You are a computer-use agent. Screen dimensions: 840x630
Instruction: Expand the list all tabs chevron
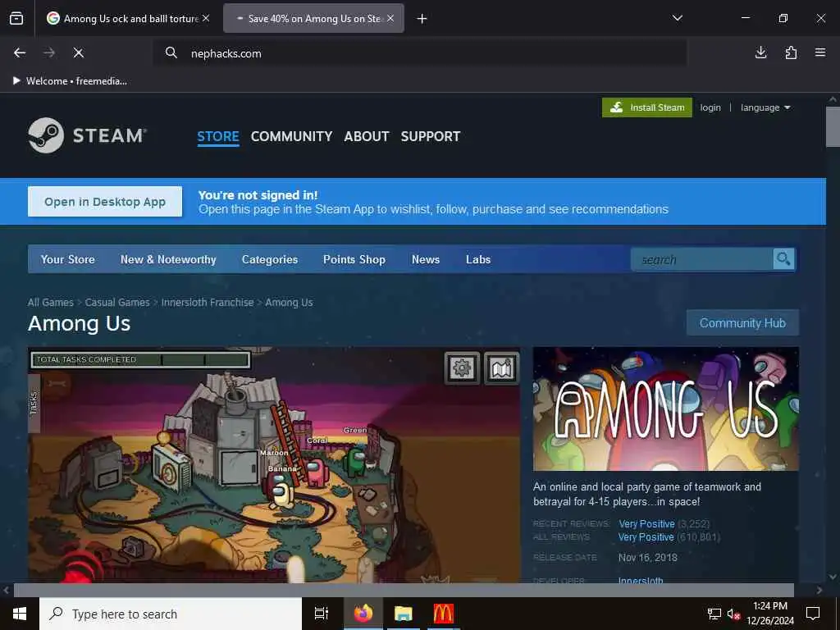[x=677, y=18]
